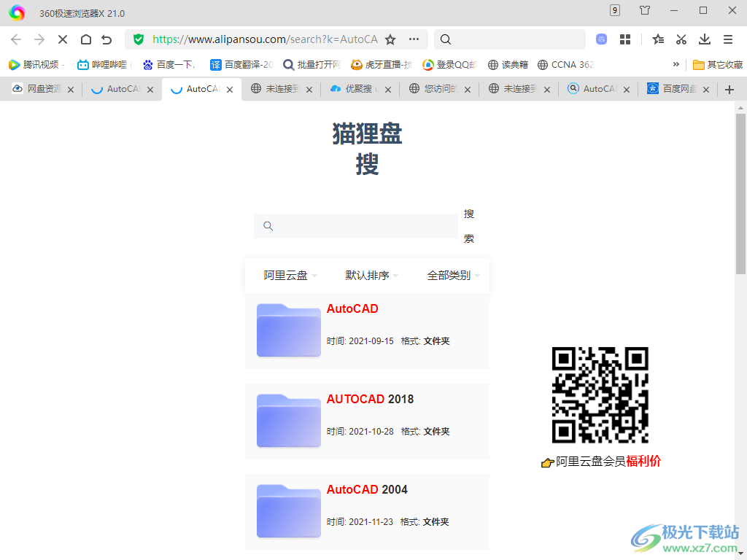Open the 全部类别 category dropdown
Viewport: 747px width, 560px height.
click(453, 275)
